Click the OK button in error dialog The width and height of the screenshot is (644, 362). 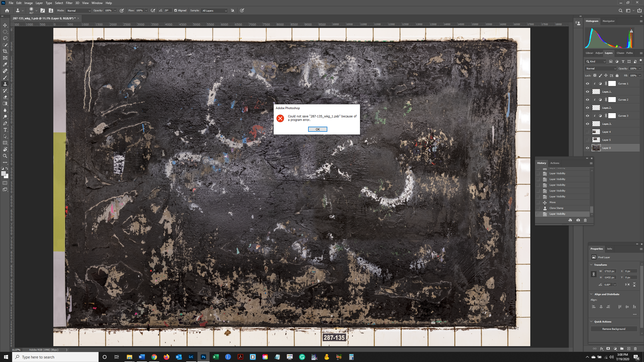click(x=317, y=129)
